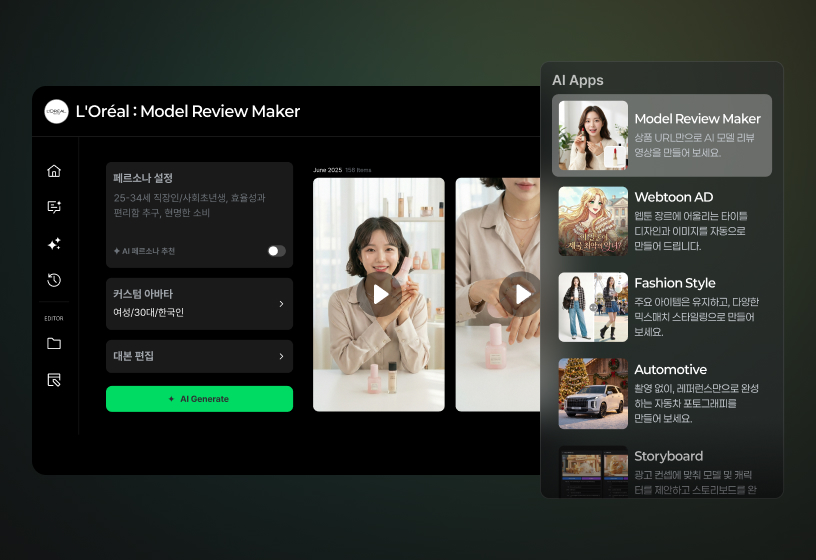
Task: Open the Editor folder icon
Action: 54,343
